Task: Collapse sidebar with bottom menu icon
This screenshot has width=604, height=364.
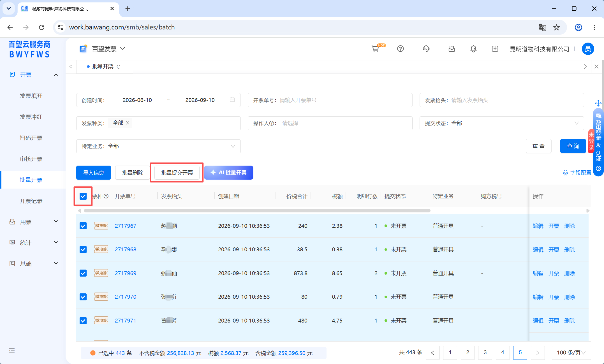Action: pyautogui.click(x=12, y=351)
